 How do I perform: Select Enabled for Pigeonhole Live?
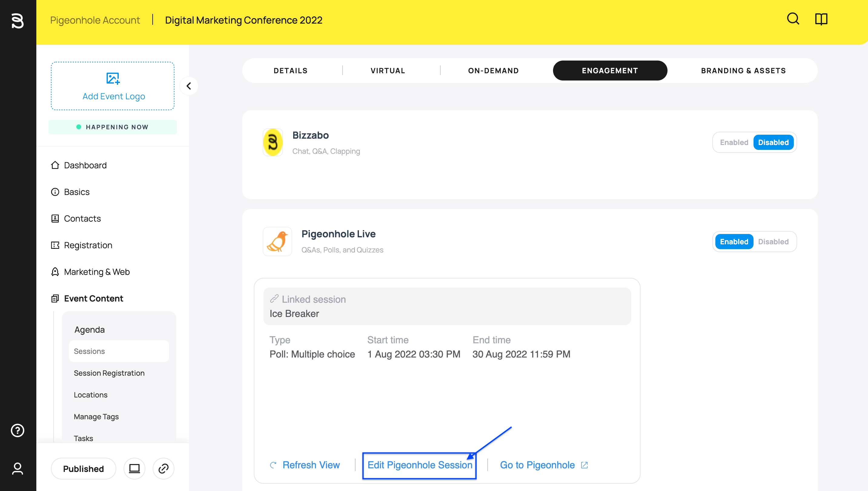pyautogui.click(x=734, y=242)
